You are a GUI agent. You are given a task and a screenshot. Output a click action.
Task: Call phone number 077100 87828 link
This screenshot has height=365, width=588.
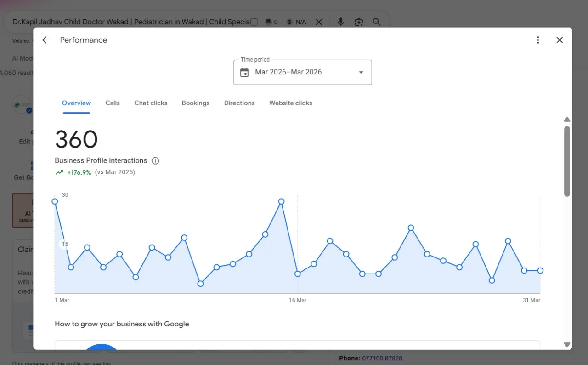click(x=382, y=358)
